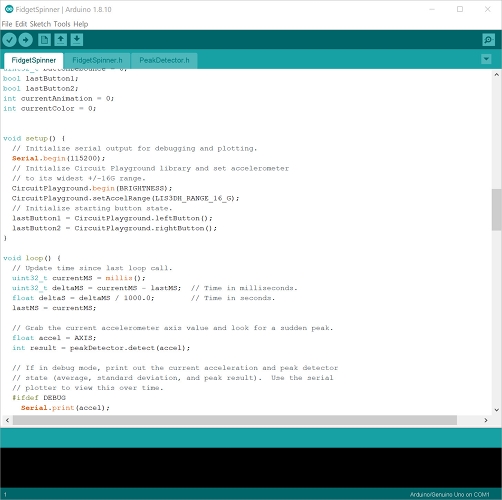Create a new sketch with the page icon
Image resolution: width=502 pixels, height=500 pixels.
[x=44, y=40]
